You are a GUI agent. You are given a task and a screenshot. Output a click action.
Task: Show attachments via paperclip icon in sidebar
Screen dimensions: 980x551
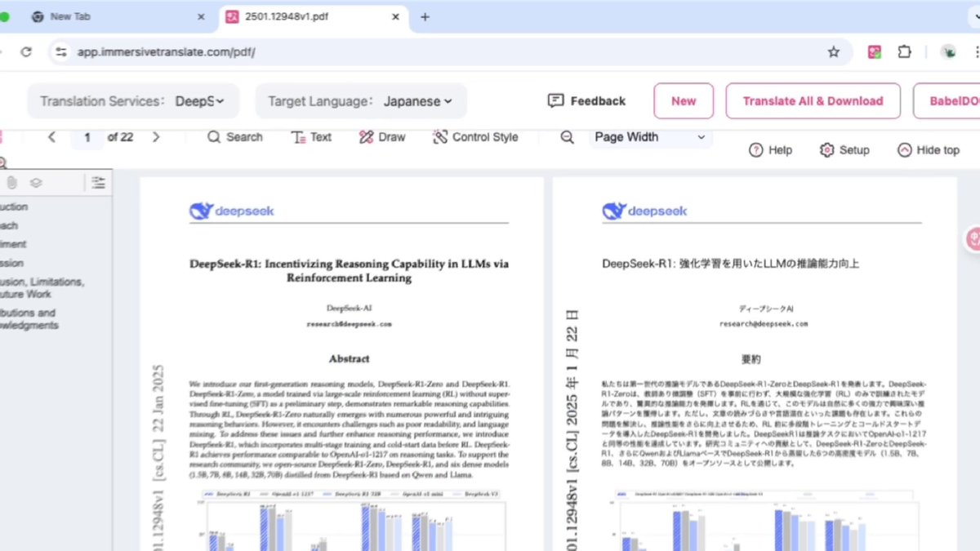(x=13, y=183)
